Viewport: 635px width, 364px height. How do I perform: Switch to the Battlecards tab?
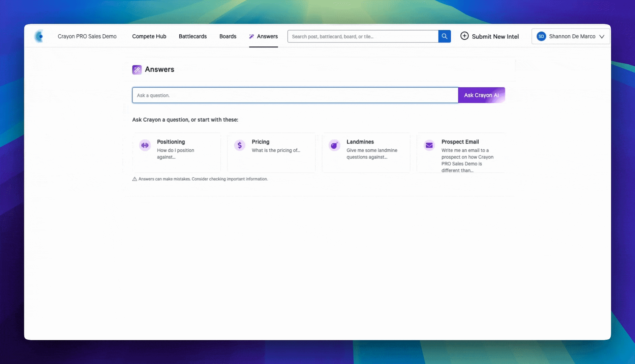click(x=192, y=36)
